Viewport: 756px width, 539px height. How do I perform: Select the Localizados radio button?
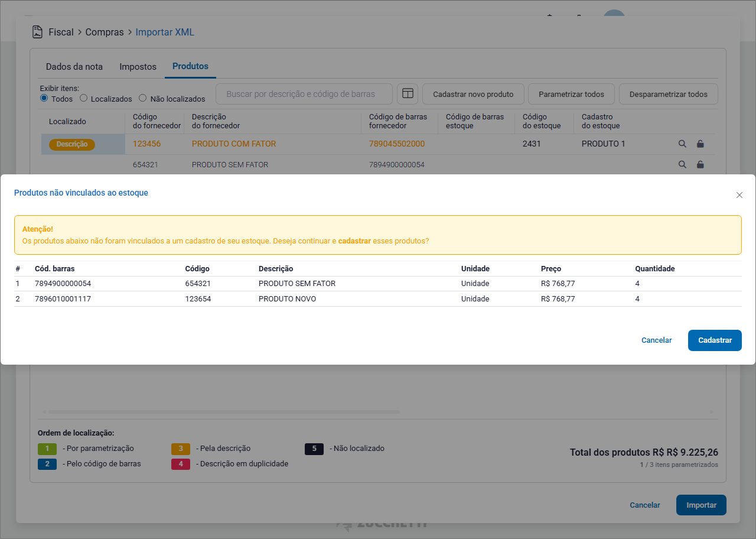click(84, 98)
